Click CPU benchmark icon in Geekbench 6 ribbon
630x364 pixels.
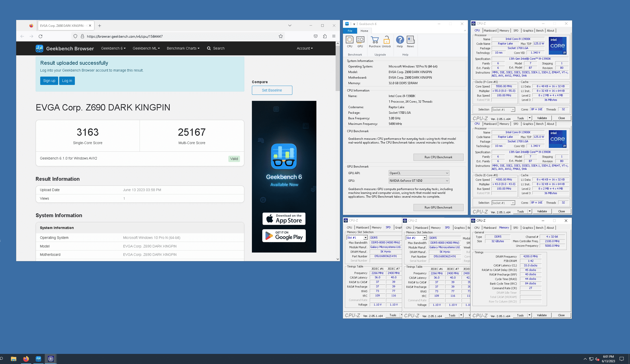click(x=350, y=42)
